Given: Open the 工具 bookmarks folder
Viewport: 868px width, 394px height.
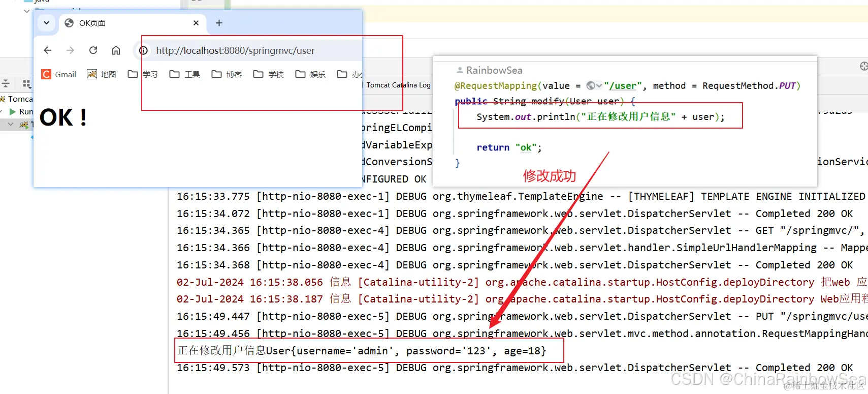Looking at the screenshot, I should [185, 74].
